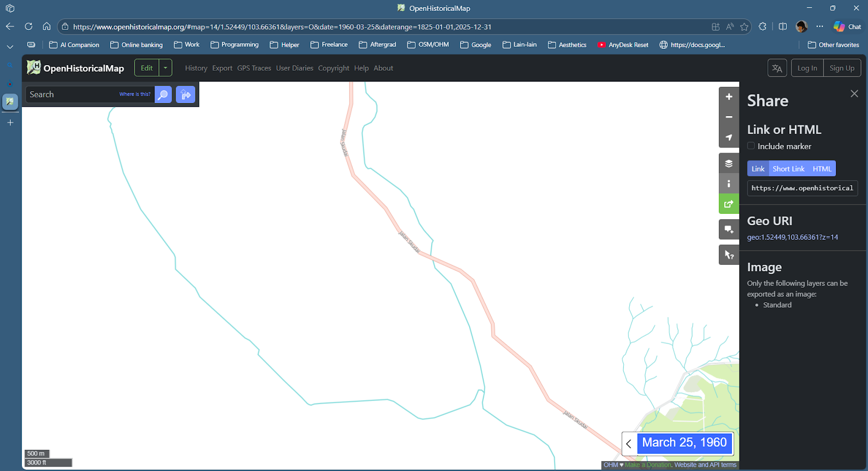Enable the Include marker checkbox
Screen dimensions: 868x471
pos(751,146)
